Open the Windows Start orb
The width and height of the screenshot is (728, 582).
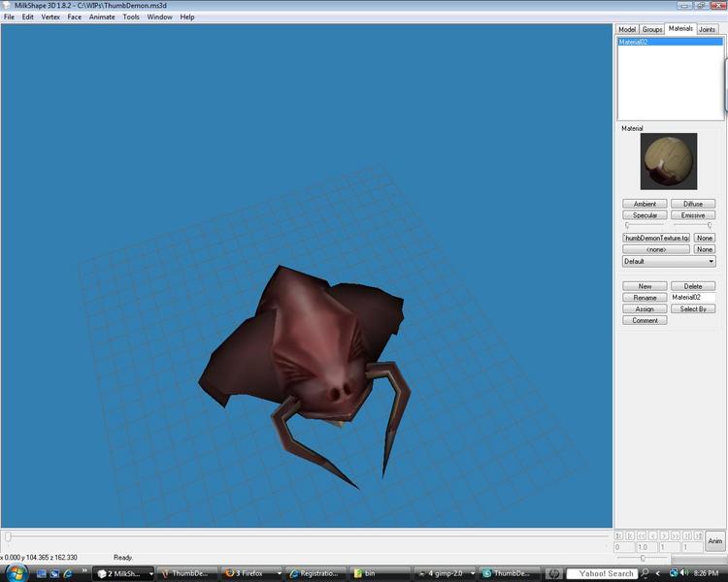(x=17, y=573)
